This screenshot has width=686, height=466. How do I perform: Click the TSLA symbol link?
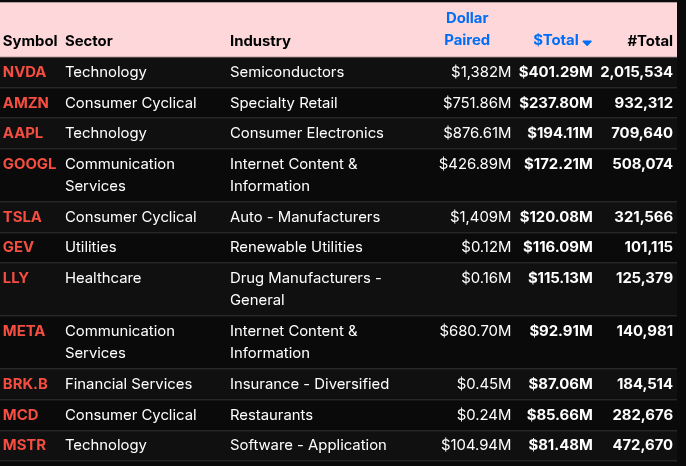pos(22,217)
